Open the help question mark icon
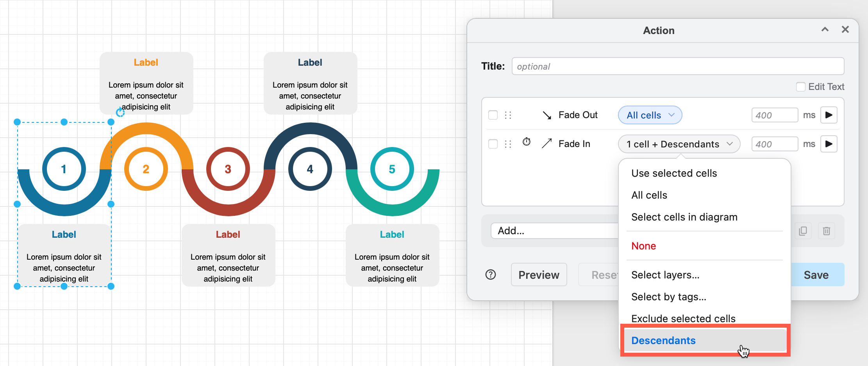 491,274
